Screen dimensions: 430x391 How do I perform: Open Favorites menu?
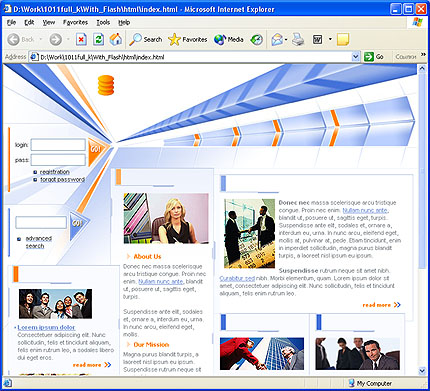click(75, 23)
